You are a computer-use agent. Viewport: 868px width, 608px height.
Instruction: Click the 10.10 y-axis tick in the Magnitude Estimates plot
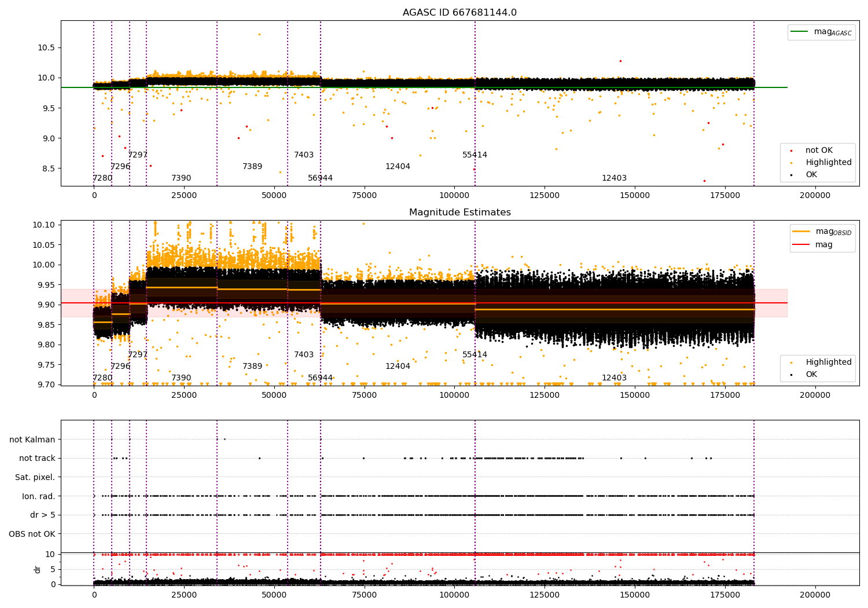[45, 225]
